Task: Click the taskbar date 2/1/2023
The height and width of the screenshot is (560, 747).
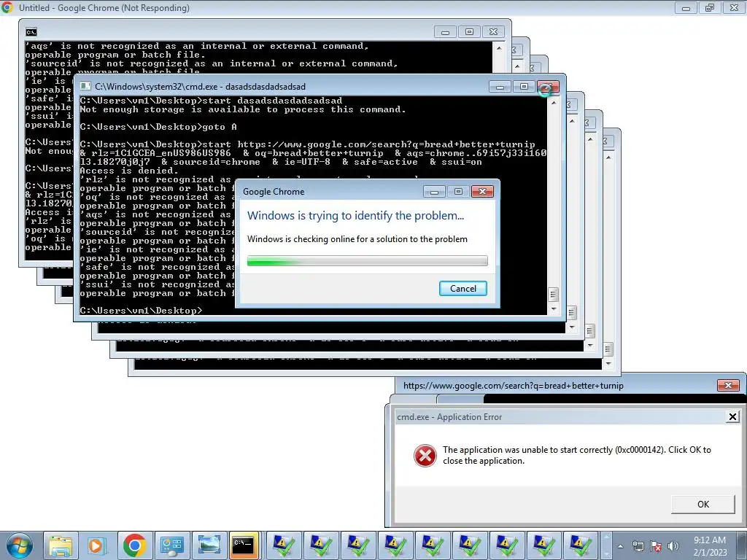Action: [x=710, y=553]
